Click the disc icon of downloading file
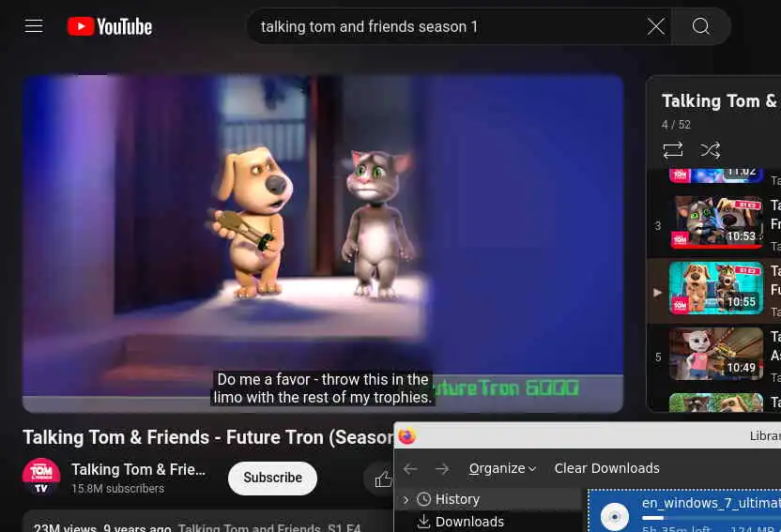 (x=615, y=517)
